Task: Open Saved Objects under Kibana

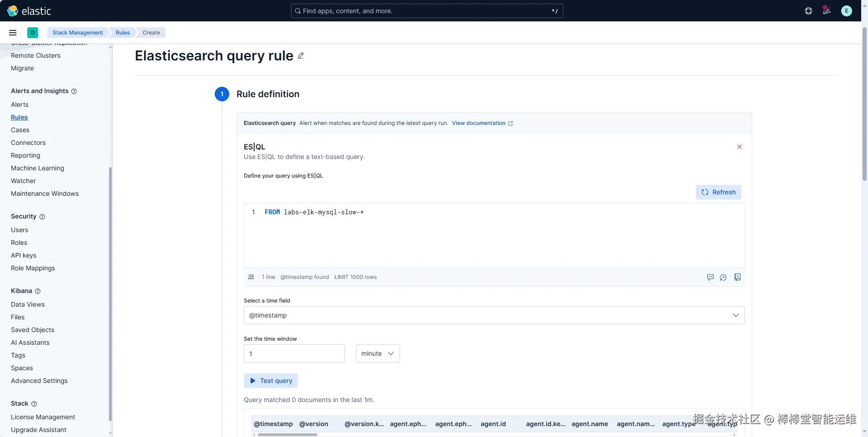Action: pyautogui.click(x=32, y=330)
